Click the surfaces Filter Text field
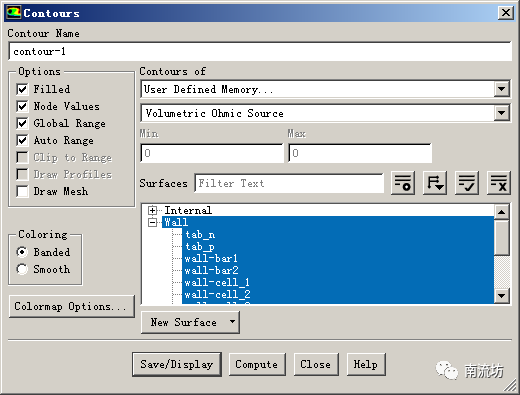This screenshot has width=520, height=395. pos(289,183)
